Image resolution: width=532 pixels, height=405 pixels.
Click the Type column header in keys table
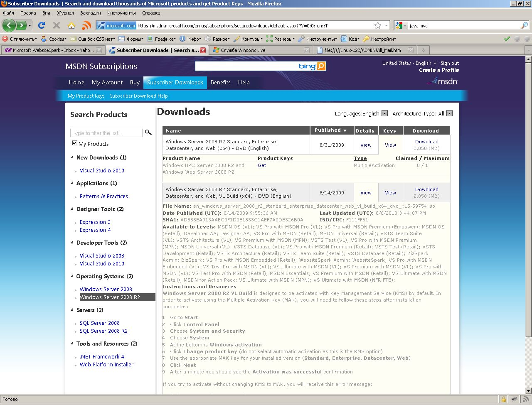click(x=360, y=158)
